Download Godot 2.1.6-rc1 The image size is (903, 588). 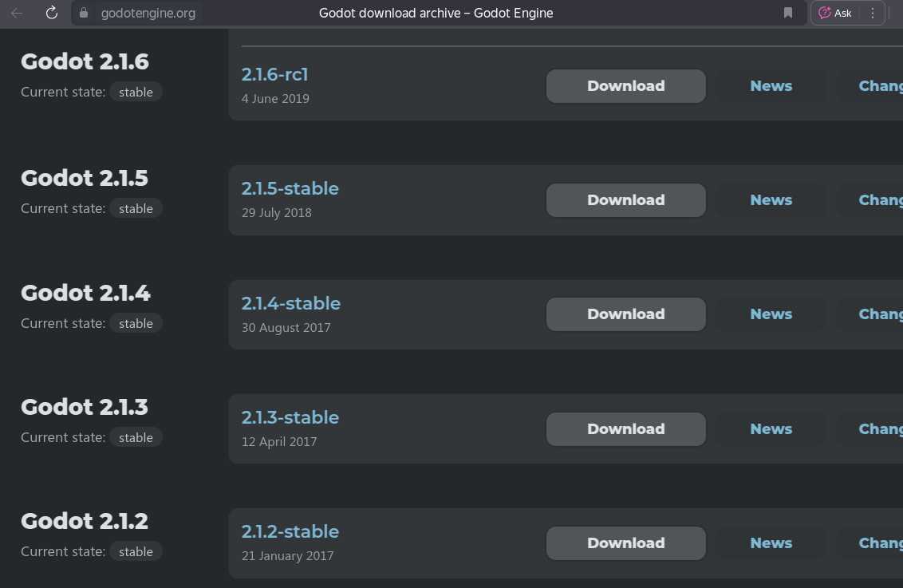click(625, 86)
